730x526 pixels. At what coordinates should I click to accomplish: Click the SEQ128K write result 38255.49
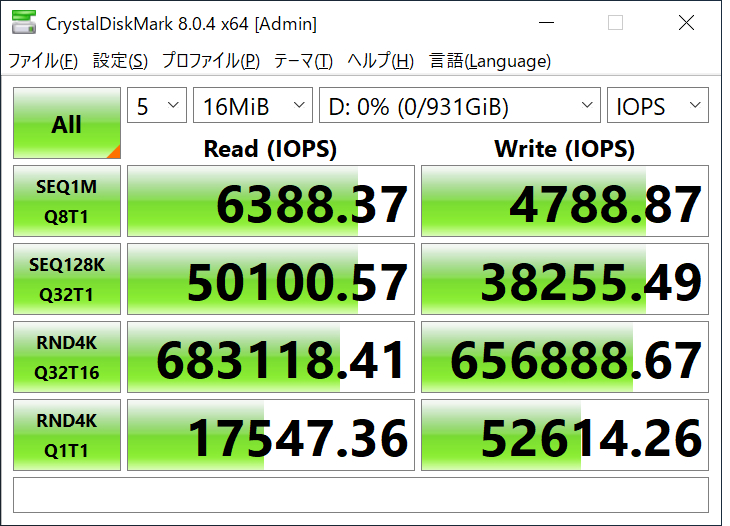click(x=565, y=279)
